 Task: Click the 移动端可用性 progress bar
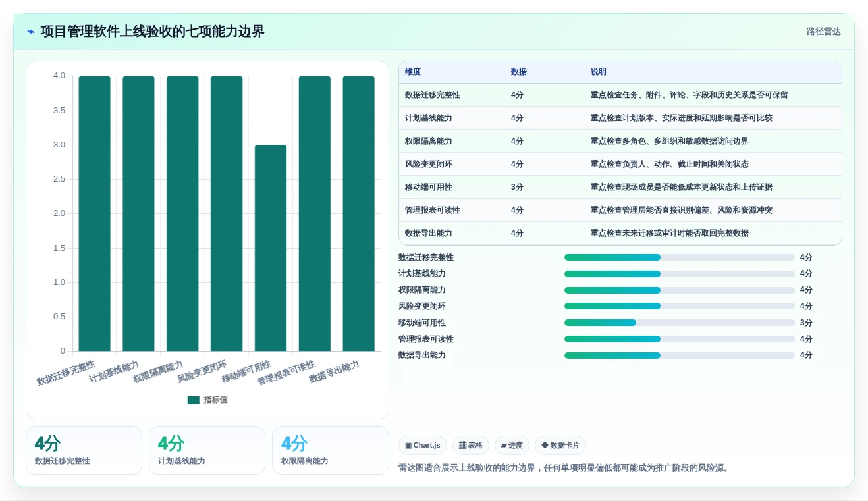click(x=680, y=323)
